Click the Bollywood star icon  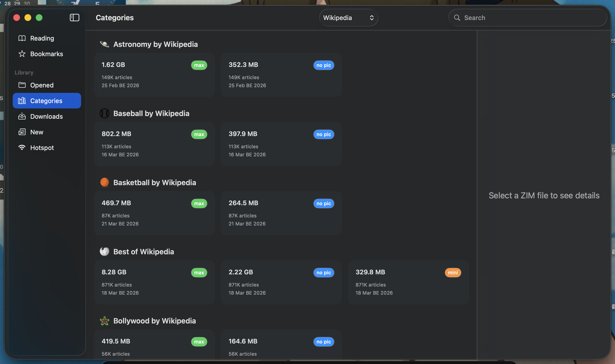[x=105, y=321]
